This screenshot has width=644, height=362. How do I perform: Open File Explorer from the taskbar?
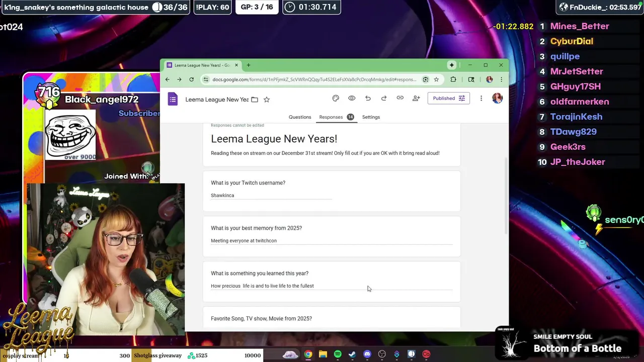323,354
